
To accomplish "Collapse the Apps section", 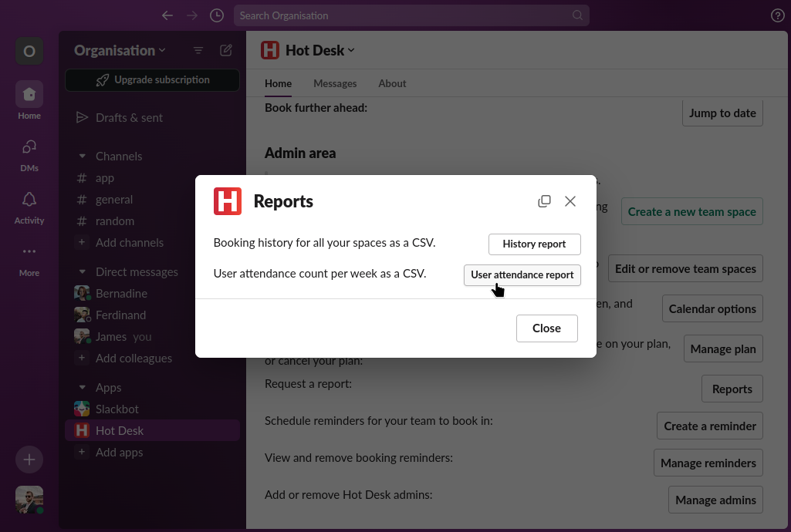I will [x=83, y=388].
